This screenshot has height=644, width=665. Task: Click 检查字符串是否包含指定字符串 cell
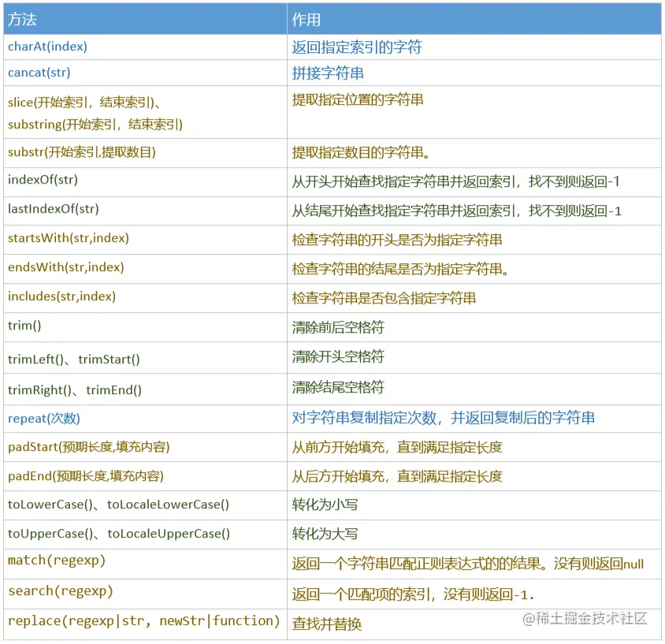474,298
